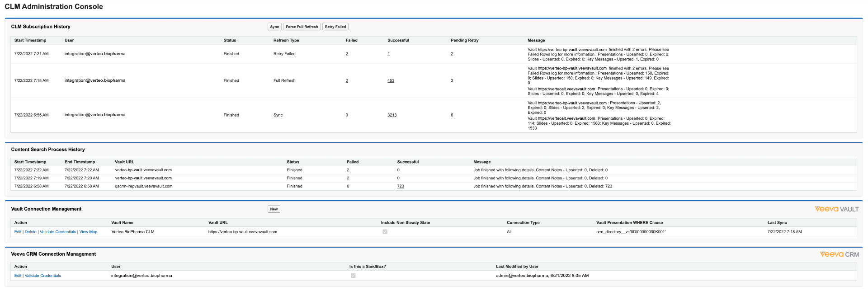Open the 453 successful records link
868x291 pixels.
391,81
